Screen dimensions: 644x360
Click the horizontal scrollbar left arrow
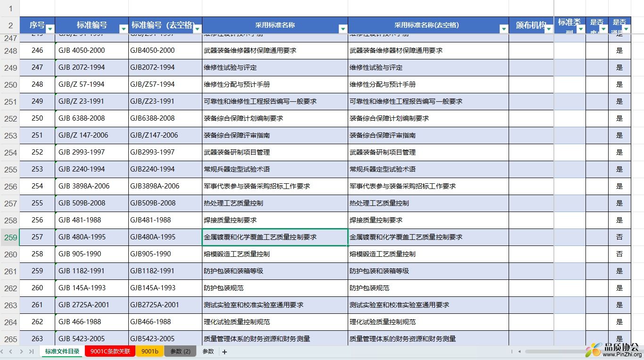click(519, 352)
